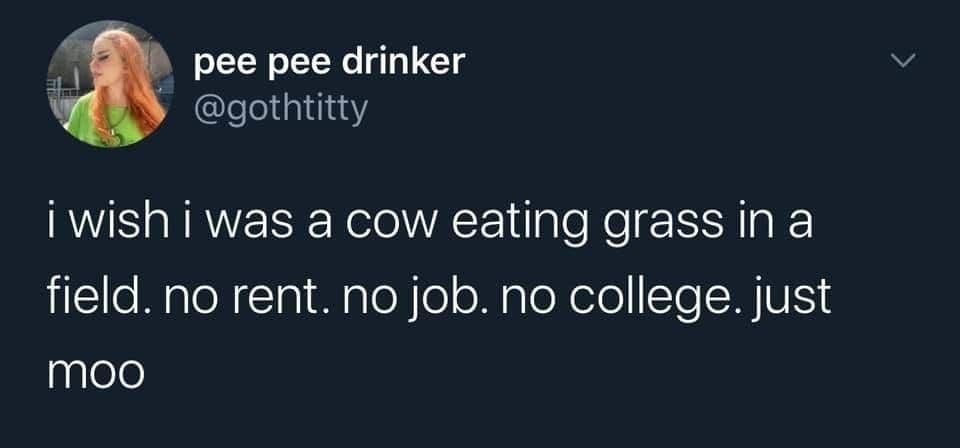The width and height of the screenshot is (960, 448).
Task: Open the pee pee drinker profile name
Action: point(329,62)
